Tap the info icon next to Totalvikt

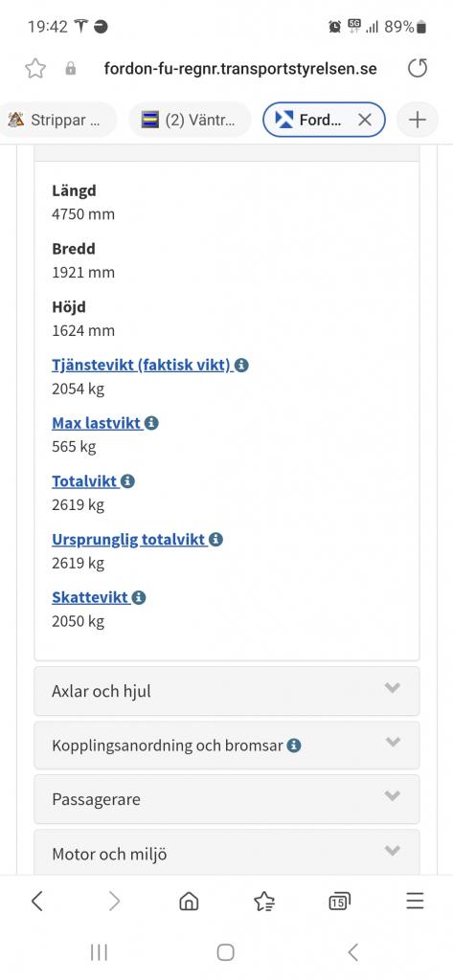tap(127, 481)
